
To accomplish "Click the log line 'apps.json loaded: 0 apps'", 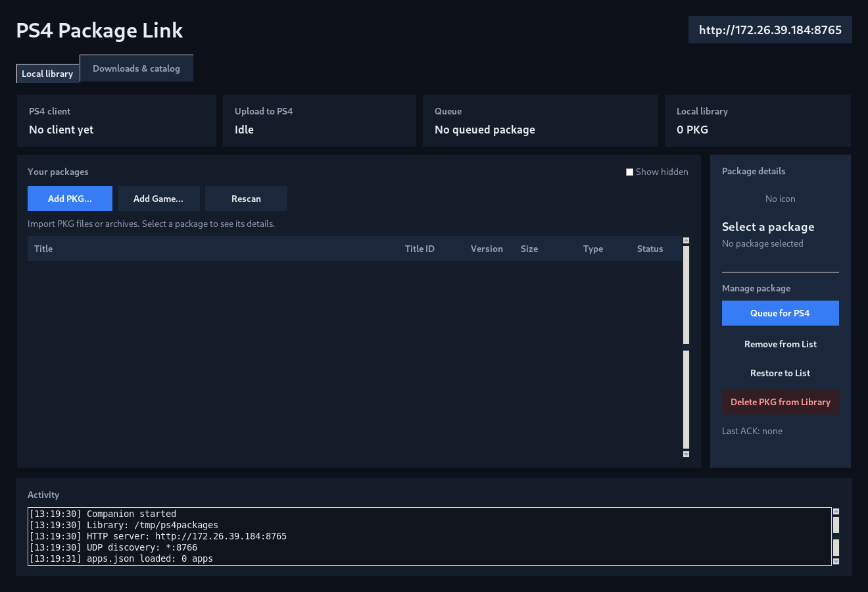I will point(150,558).
